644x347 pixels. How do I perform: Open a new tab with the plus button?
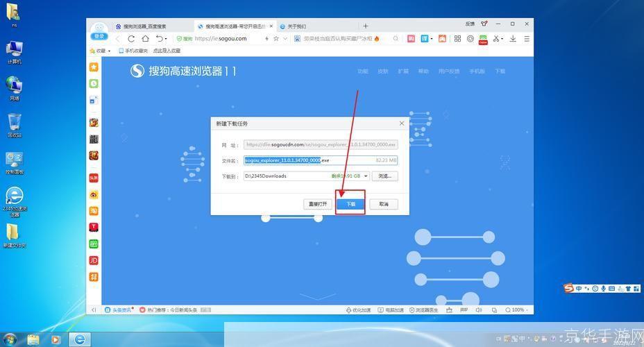point(365,26)
